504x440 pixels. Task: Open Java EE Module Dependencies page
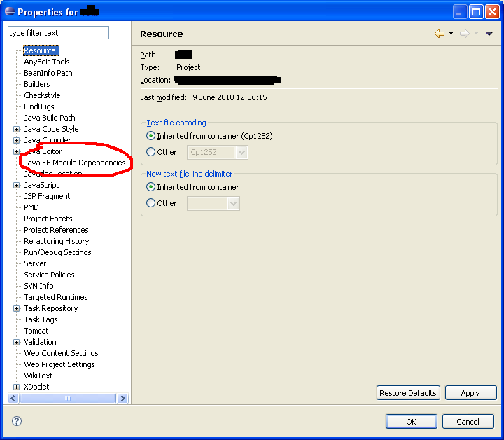(75, 163)
